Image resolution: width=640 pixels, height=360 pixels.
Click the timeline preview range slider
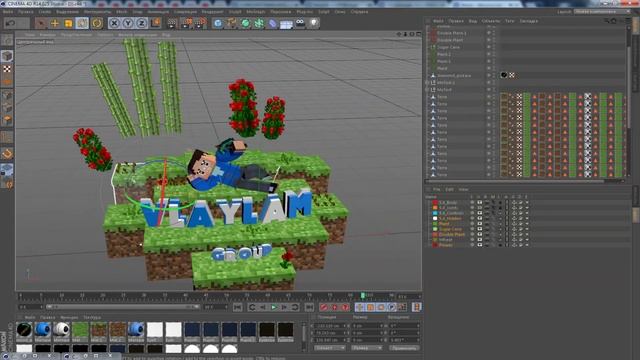pyautogui.click(x=122, y=307)
